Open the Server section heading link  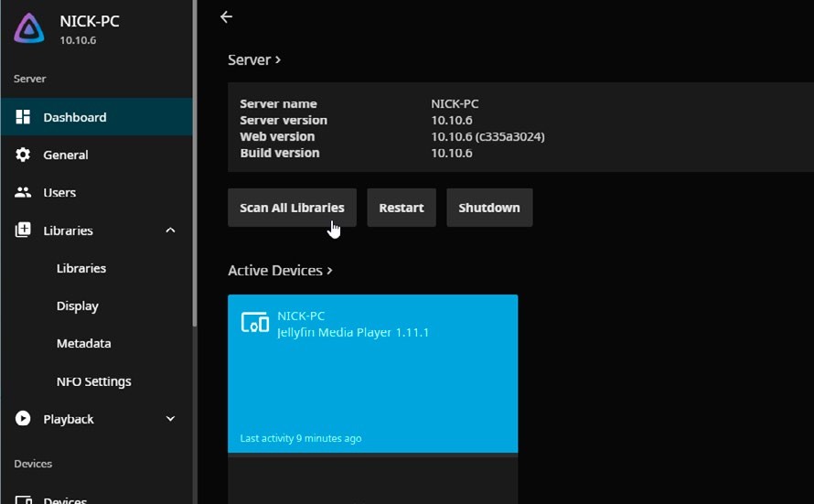coord(254,59)
